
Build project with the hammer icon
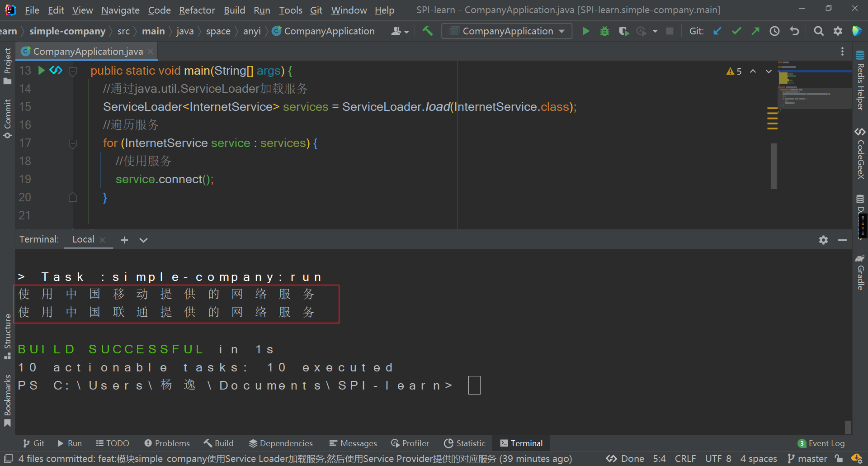427,31
